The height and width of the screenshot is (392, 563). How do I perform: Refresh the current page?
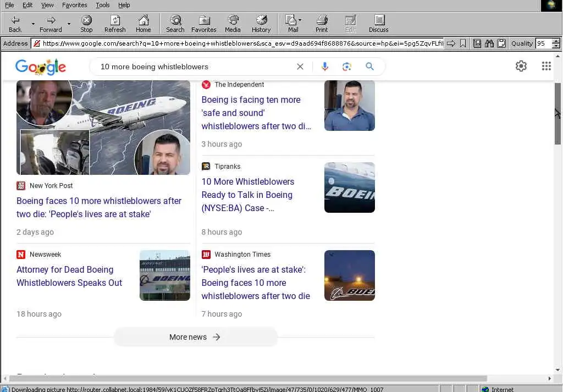(x=115, y=24)
